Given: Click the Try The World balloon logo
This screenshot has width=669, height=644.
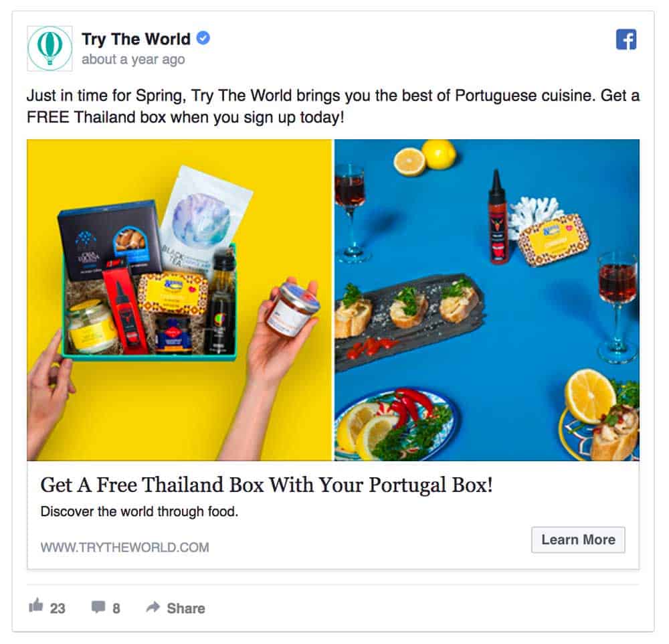Looking at the screenshot, I should pyautogui.click(x=50, y=49).
